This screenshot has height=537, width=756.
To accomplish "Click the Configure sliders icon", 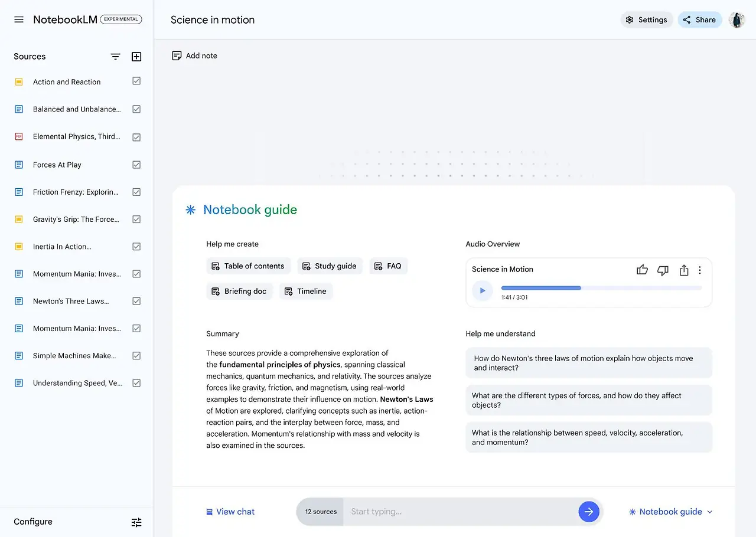I will (136, 522).
